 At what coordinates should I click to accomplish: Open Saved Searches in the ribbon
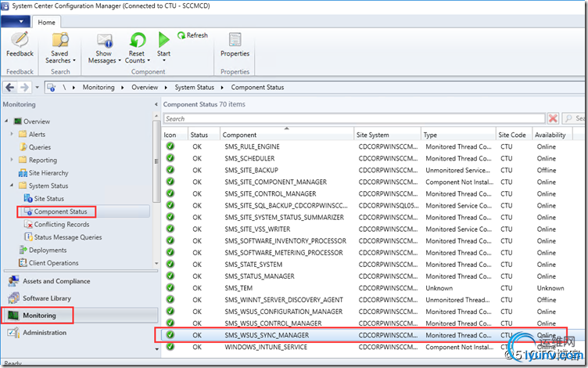[x=60, y=49]
